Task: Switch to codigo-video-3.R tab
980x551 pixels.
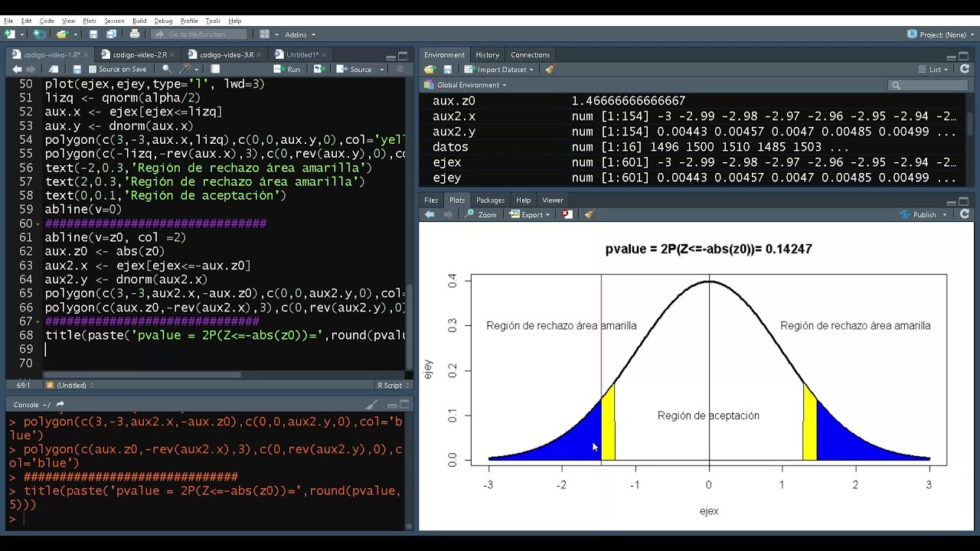Action: (226, 55)
